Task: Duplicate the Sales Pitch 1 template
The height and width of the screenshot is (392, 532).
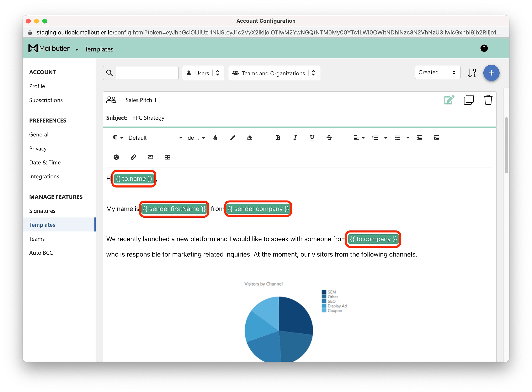Action: [468, 100]
